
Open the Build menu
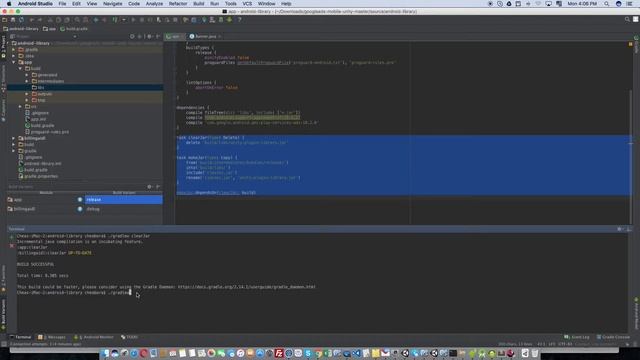point(199,4)
